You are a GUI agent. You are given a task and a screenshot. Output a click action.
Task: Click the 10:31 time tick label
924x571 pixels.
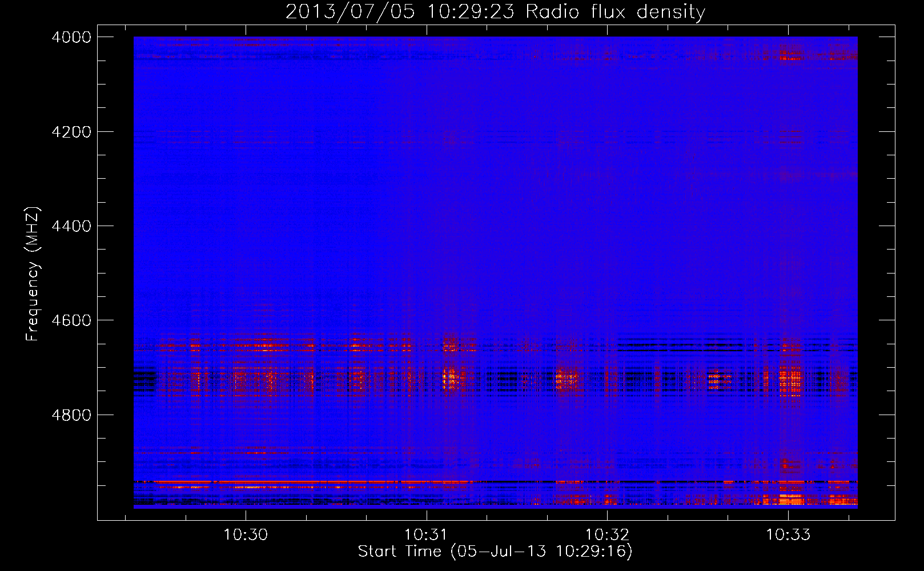pos(427,535)
